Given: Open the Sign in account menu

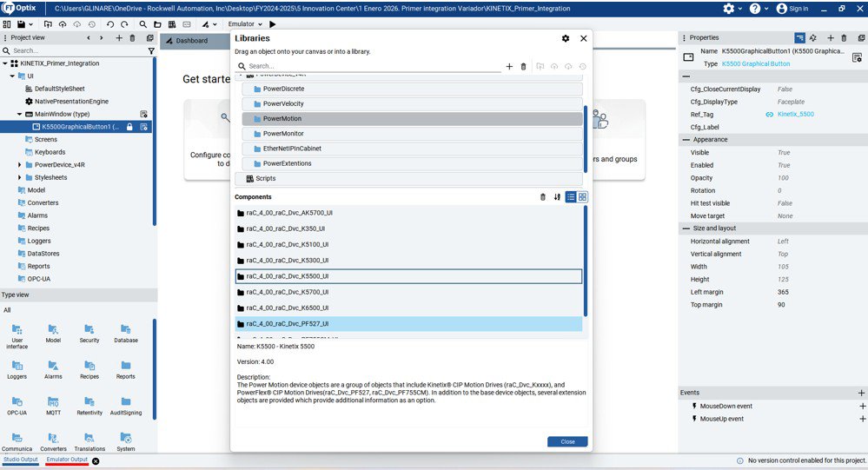Looking at the screenshot, I should coord(792,9).
